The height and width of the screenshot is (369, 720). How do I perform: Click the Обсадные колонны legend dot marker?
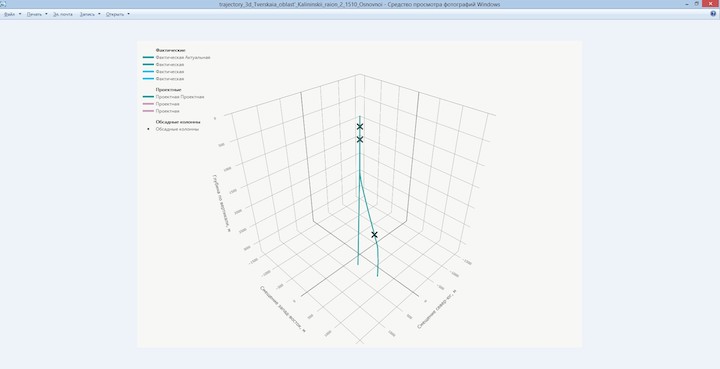[x=148, y=129]
